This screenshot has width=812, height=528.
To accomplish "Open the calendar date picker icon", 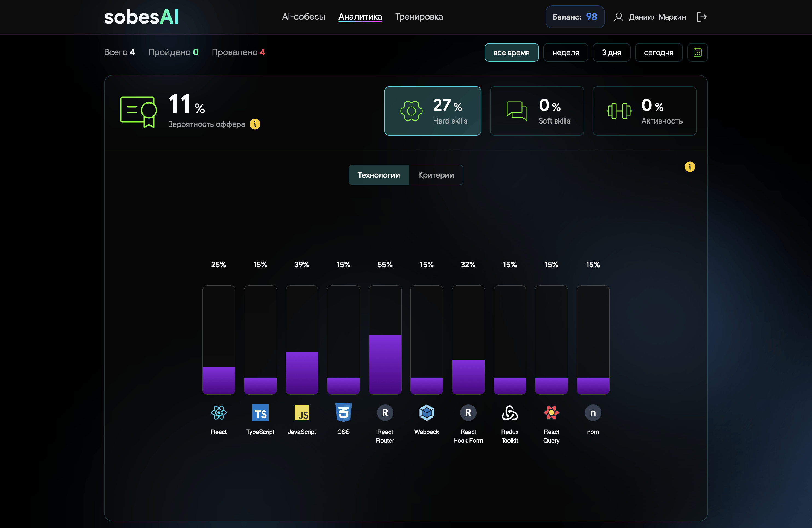I will click(x=697, y=52).
